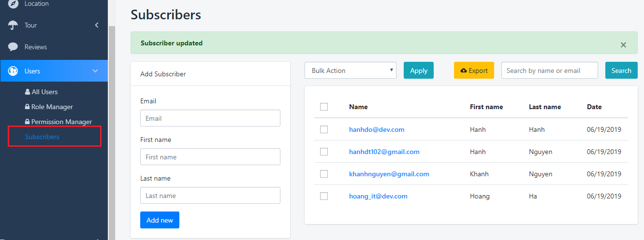Focus the Search by name or email field
This screenshot has height=240, width=644.
(549, 71)
